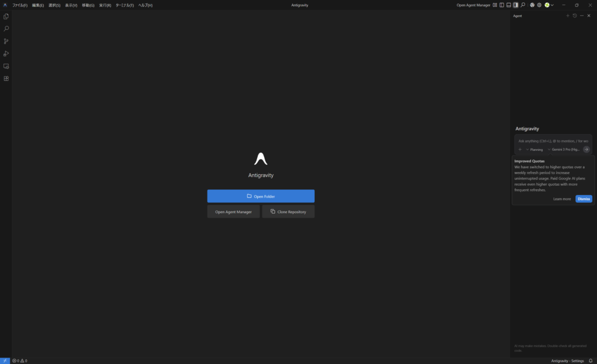Click the blue Open Folder button

[x=261, y=196]
